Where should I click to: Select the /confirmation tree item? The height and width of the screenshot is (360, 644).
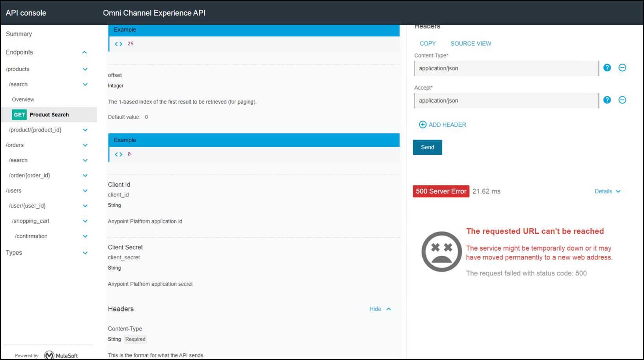(31, 236)
